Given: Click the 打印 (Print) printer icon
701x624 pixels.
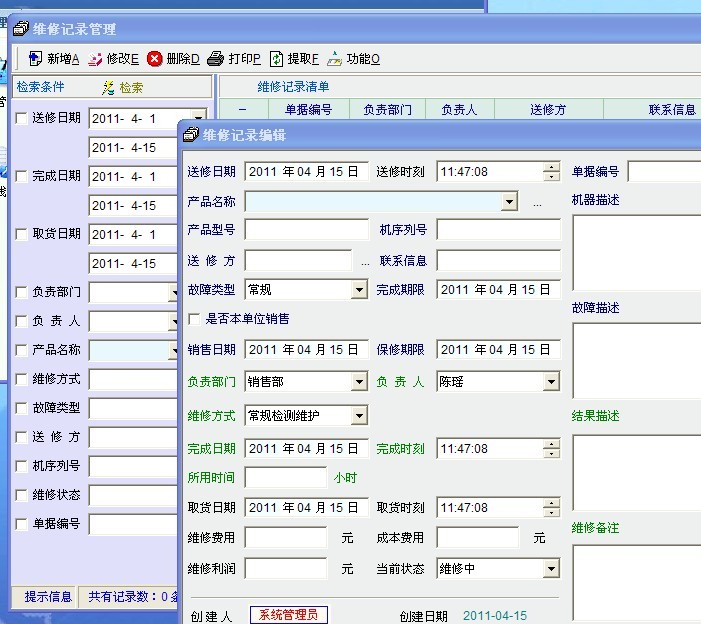Looking at the screenshot, I should click(216, 59).
